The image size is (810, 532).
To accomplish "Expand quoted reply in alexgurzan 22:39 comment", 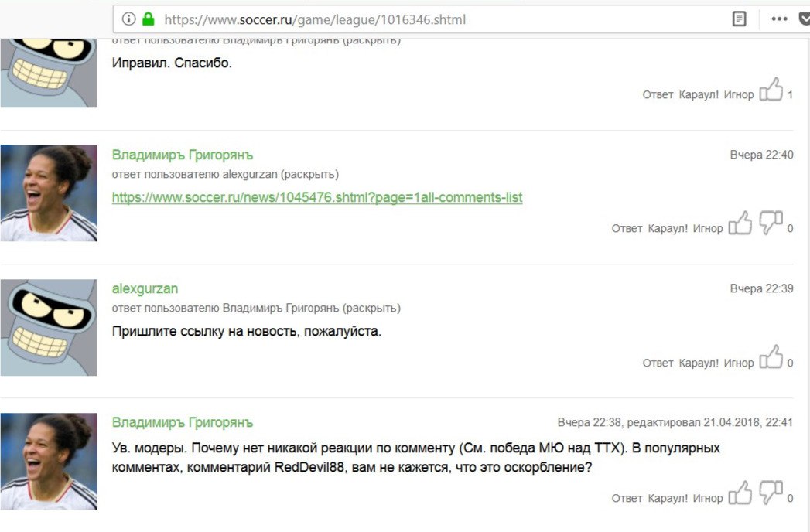I will (371, 309).
